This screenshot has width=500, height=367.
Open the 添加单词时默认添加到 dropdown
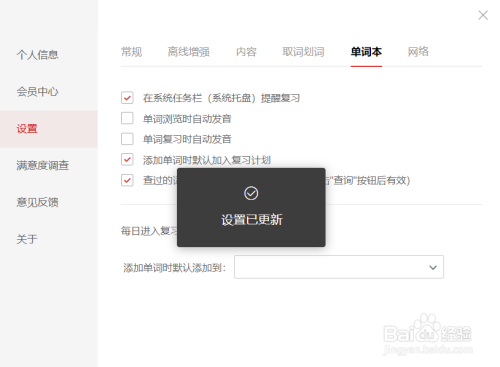(339, 267)
